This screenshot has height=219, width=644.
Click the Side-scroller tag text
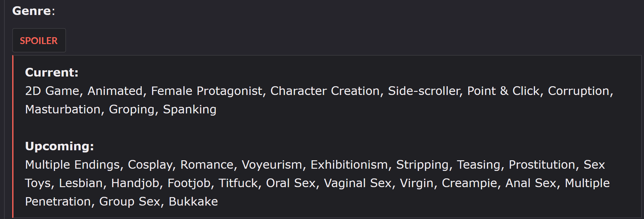pyautogui.click(x=424, y=91)
